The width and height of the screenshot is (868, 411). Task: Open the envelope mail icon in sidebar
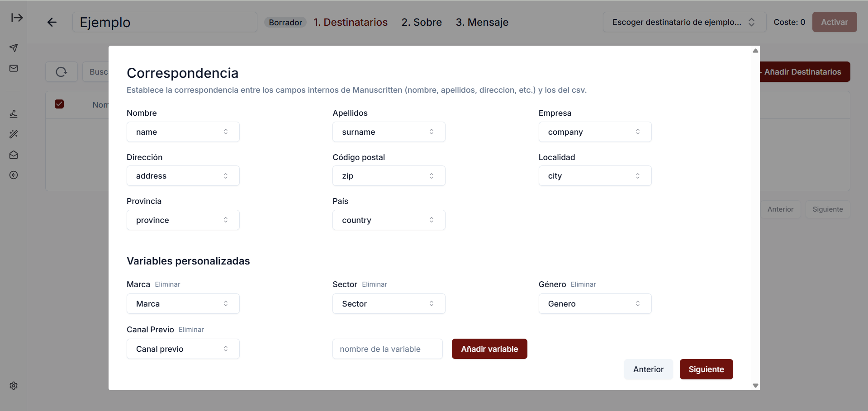pos(14,68)
